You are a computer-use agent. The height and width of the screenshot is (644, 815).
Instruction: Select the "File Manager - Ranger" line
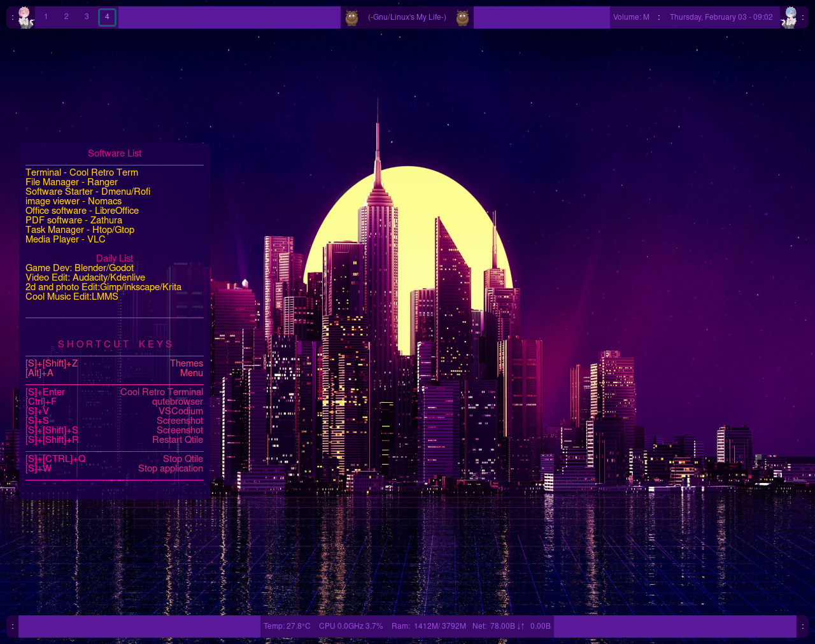click(x=71, y=182)
